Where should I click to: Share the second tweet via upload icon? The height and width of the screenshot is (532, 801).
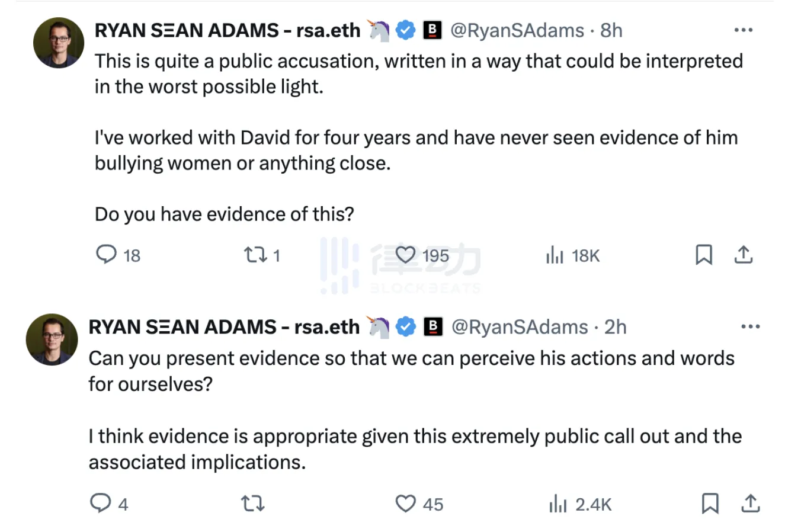point(751,504)
